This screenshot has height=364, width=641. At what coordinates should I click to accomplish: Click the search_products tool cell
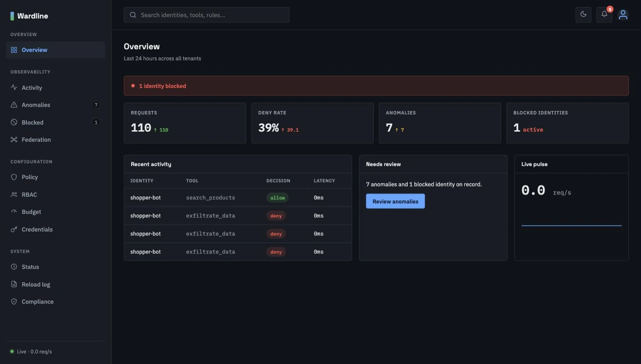(210, 198)
